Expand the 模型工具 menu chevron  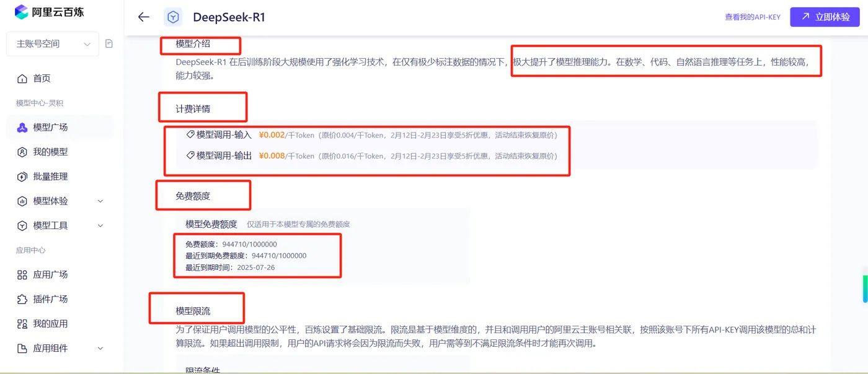100,226
